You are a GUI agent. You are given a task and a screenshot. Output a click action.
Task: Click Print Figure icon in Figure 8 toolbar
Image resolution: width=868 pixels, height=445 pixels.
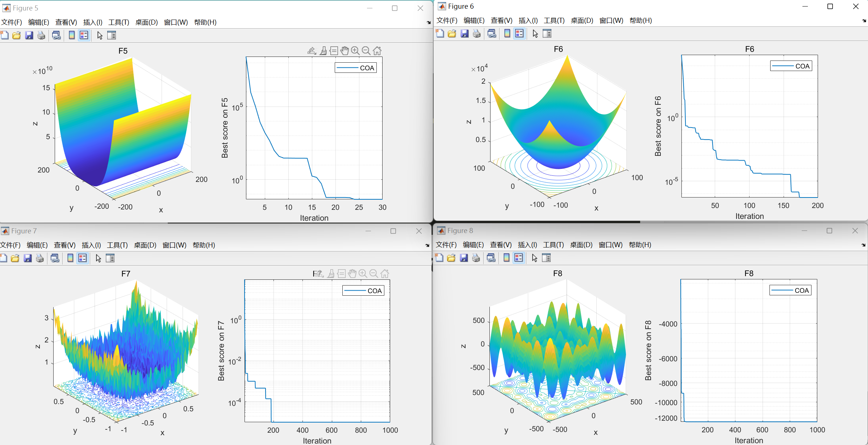476,258
